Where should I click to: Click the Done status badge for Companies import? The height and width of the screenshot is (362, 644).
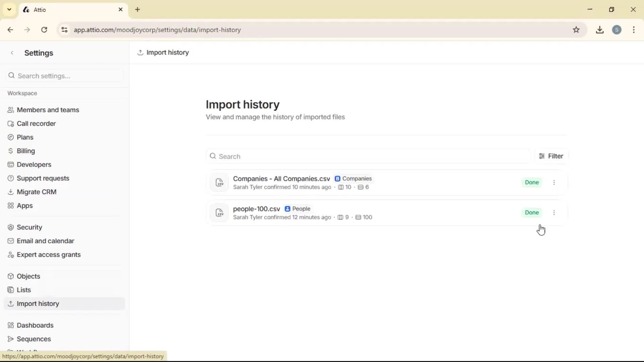coord(532,182)
